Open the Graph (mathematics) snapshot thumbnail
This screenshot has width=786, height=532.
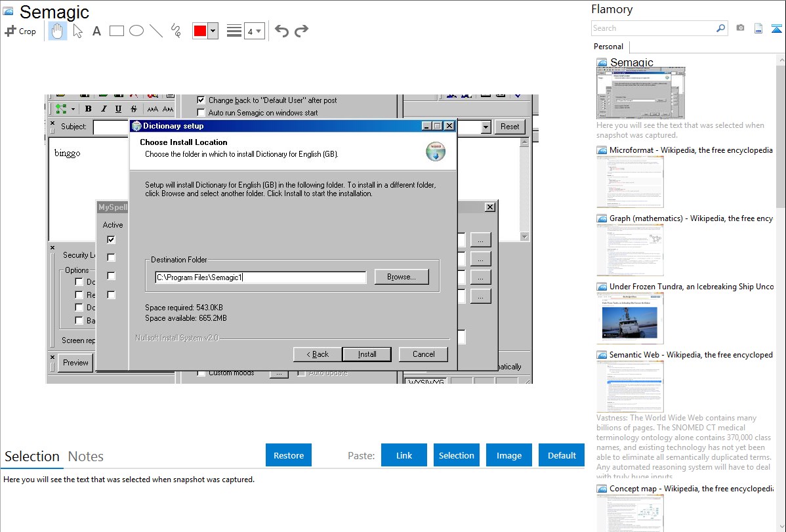tap(630, 250)
